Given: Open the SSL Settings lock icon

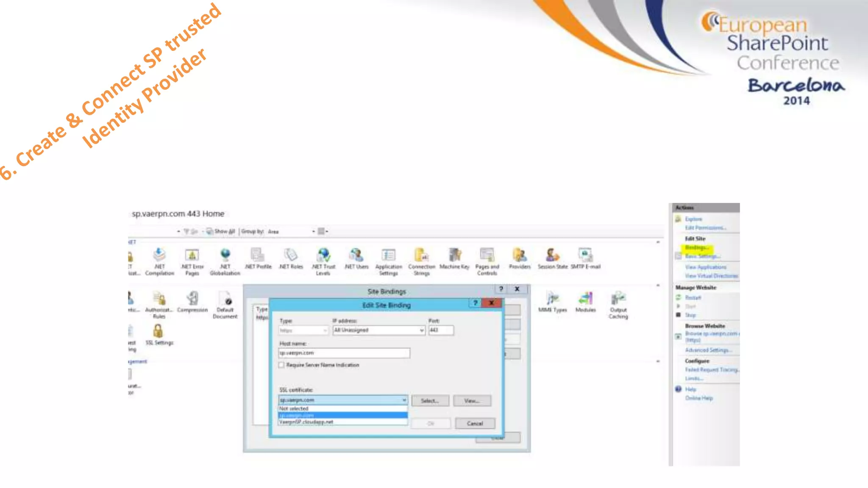Looking at the screenshot, I should coord(158,331).
